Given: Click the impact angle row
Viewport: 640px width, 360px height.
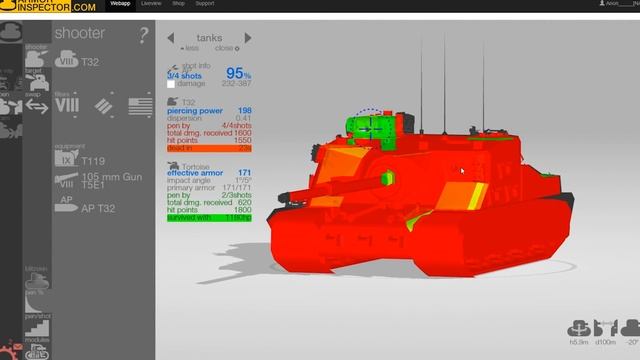Looking at the screenshot, I should [209, 180].
